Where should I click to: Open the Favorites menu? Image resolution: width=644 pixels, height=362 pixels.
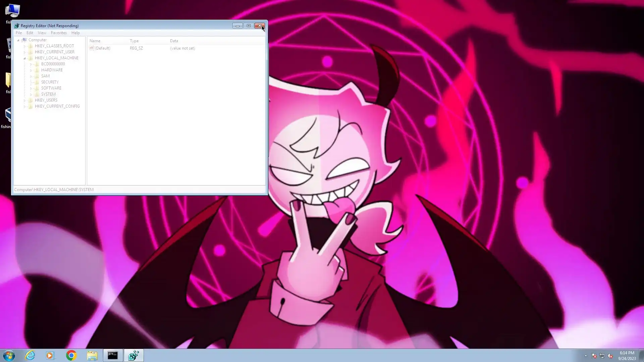click(59, 33)
